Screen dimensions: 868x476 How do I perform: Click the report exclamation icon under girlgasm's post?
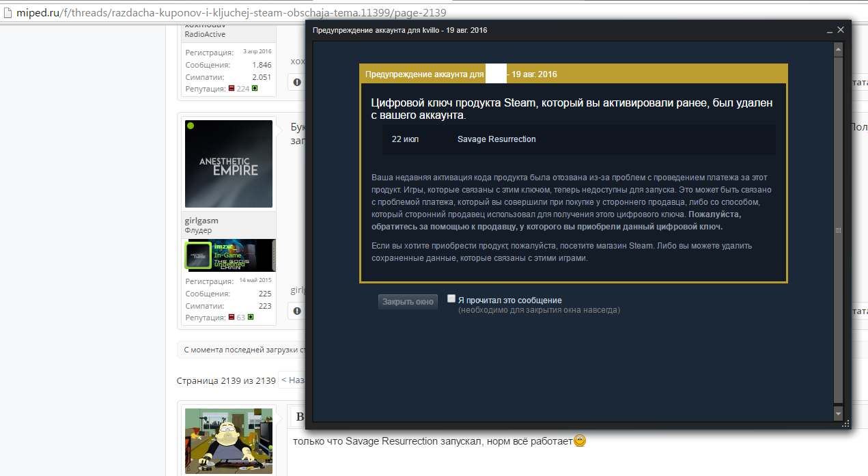(x=297, y=311)
